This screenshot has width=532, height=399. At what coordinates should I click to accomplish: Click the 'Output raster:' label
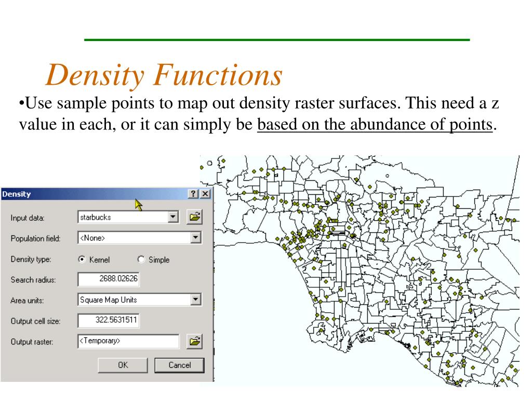click(x=32, y=342)
